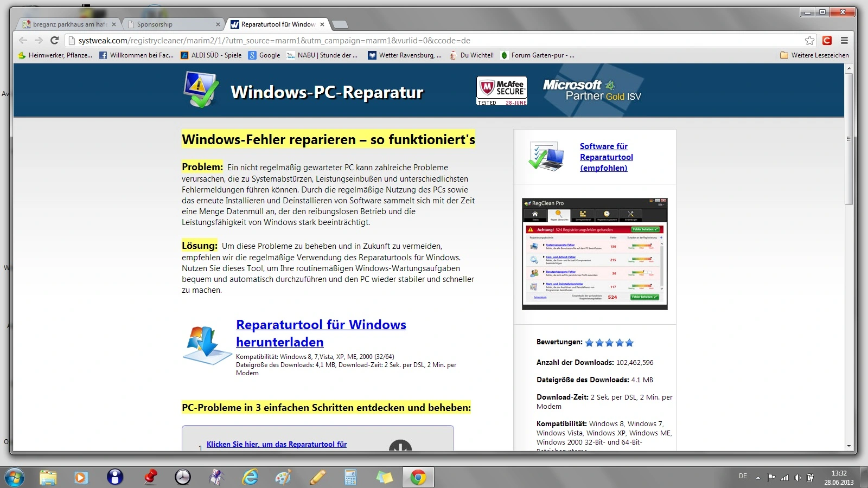Viewport: 868px width, 488px height.
Task: Click the Microsoft Partner Gold ISV logo
Action: pyautogui.click(x=592, y=91)
